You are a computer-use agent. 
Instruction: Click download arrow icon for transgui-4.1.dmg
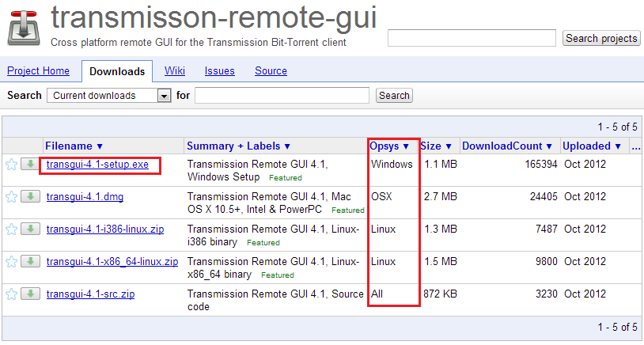30,196
